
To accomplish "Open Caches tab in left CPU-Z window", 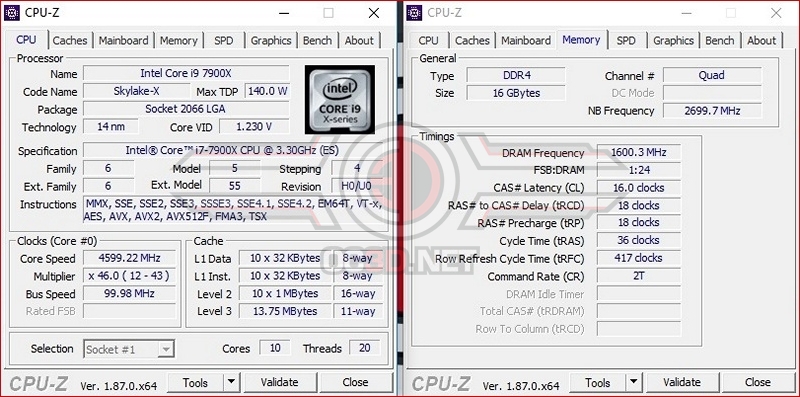I will (x=70, y=40).
